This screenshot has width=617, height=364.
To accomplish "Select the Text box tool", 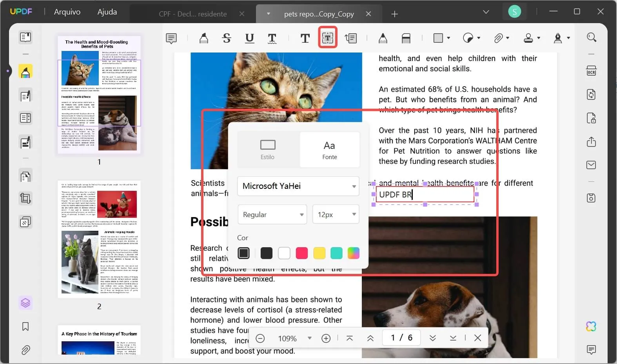I will (328, 38).
